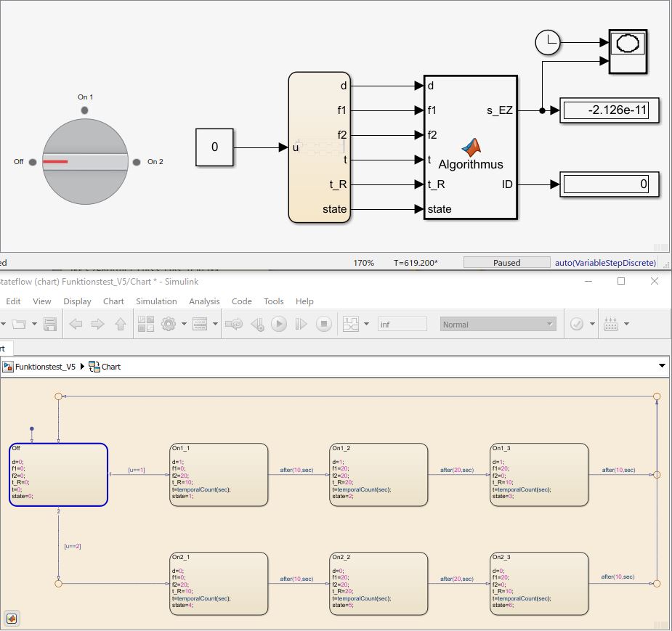Screen dimensions: 672x631
Task: Click the auto(VariableStepDiscrete) solver link
Action: point(605,263)
